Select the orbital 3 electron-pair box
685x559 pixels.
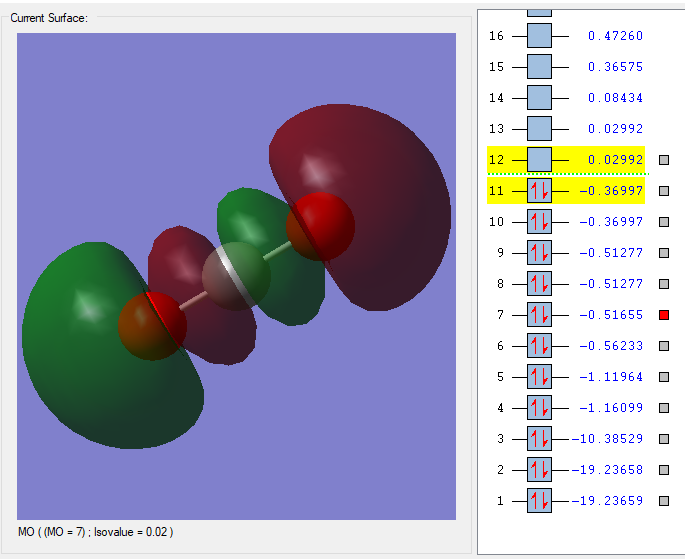click(539, 439)
